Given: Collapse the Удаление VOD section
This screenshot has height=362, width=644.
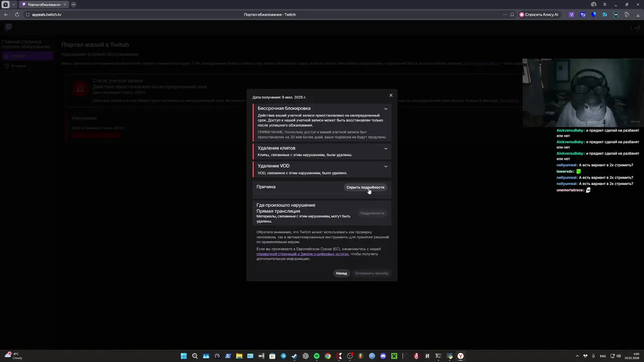Looking at the screenshot, I should coord(386,166).
